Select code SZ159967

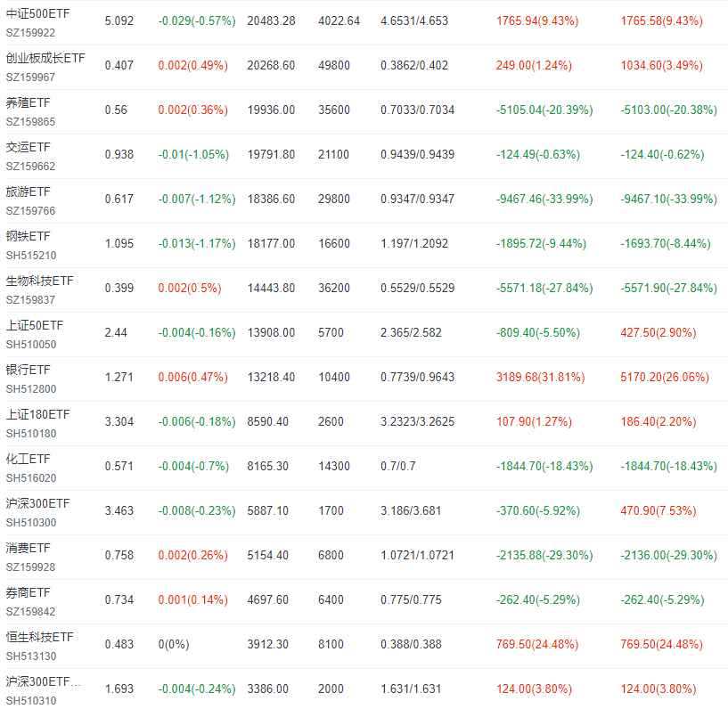click(30, 77)
